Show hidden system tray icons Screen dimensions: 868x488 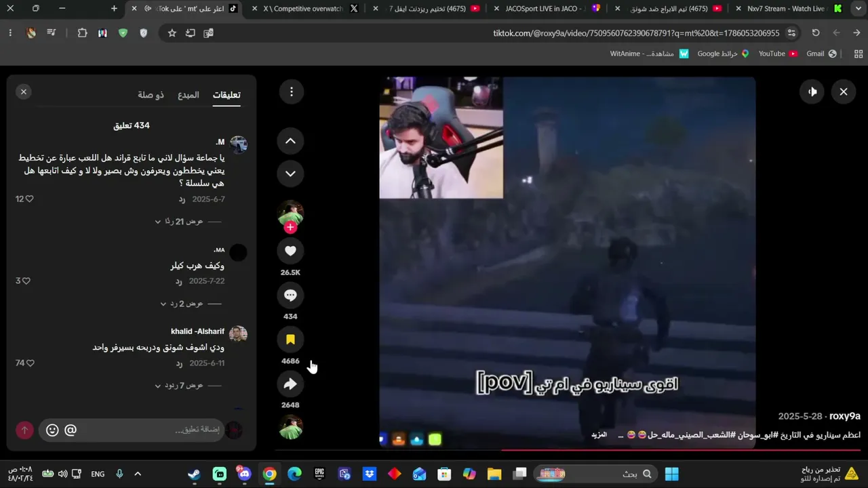point(138,474)
